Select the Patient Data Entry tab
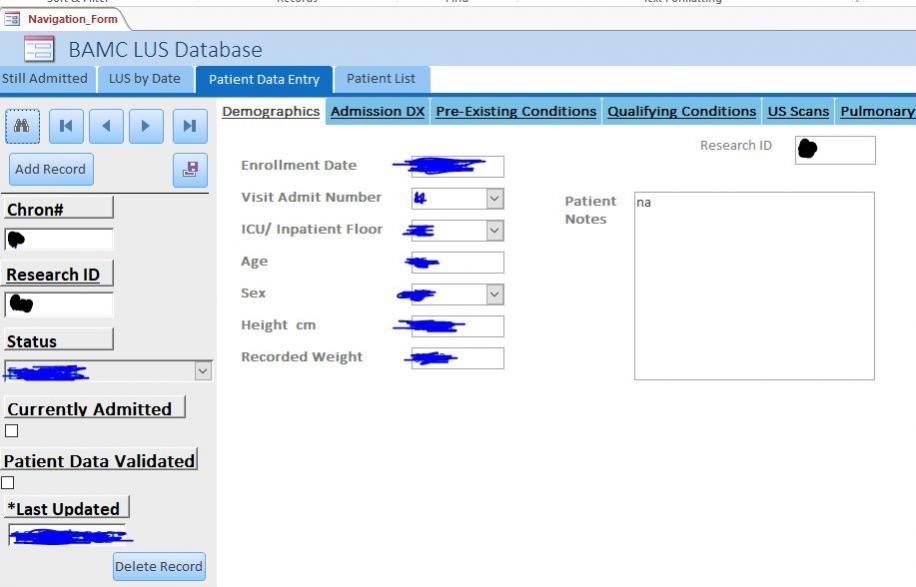Viewport: 916px width, 587px height. [x=264, y=79]
